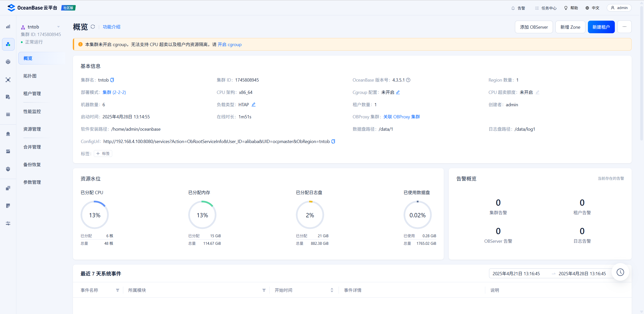Viewport: 644px width, 314px height.
Task: Click the OceanBase version help icon
Action: tap(408, 80)
